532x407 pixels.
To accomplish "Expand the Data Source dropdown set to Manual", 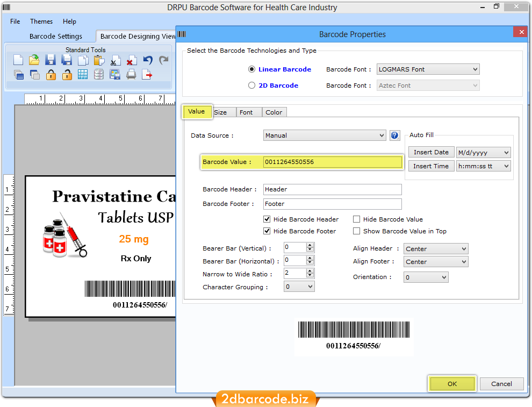I will [x=325, y=135].
